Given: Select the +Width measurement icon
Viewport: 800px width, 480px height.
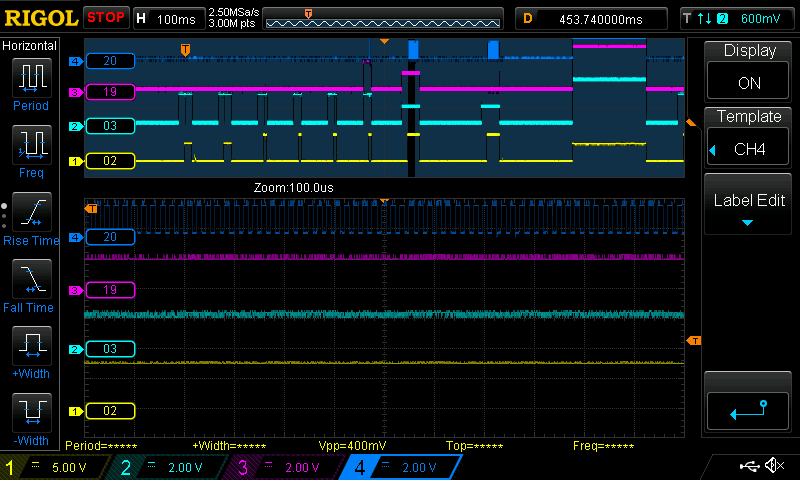Looking at the screenshot, I should pos(31,346).
